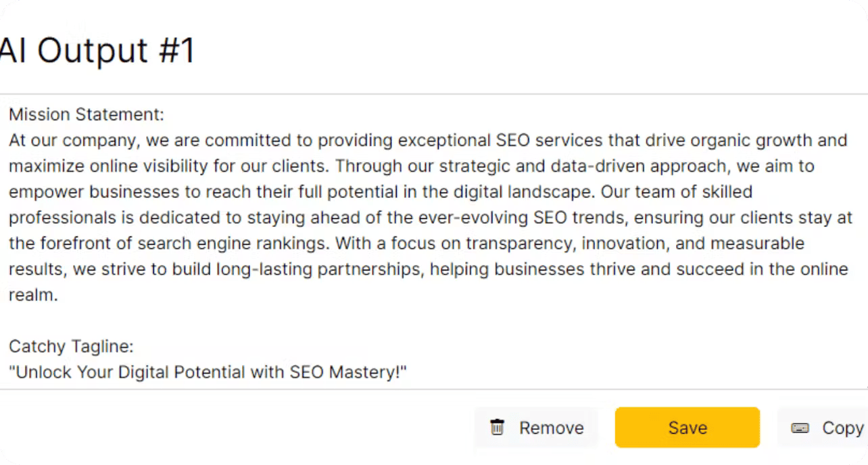The image size is (868, 465).
Task: Click the line starting "results, we strive to build"
Action: pos(429,269)
